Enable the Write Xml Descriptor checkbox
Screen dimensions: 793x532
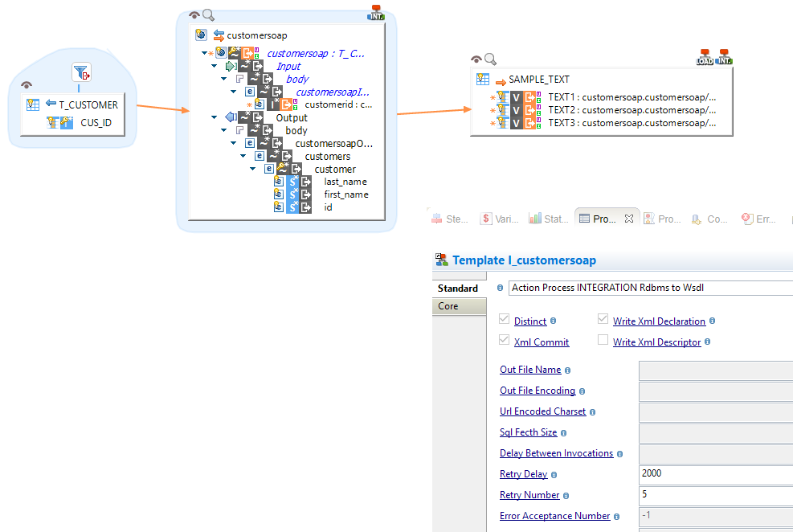603,340
